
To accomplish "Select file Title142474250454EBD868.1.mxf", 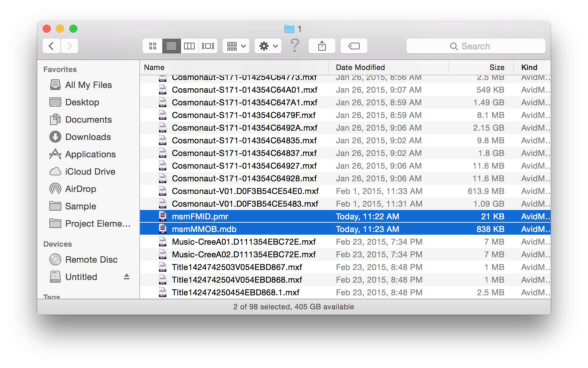I will 345,292.
